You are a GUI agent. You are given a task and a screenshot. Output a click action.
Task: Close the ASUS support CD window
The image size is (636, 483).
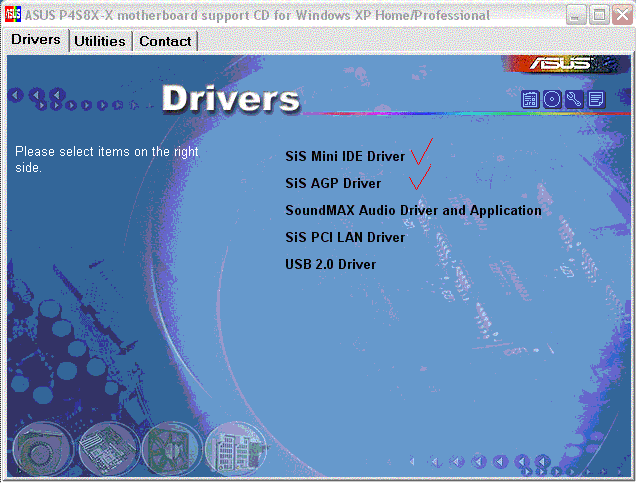coord(622,15)
